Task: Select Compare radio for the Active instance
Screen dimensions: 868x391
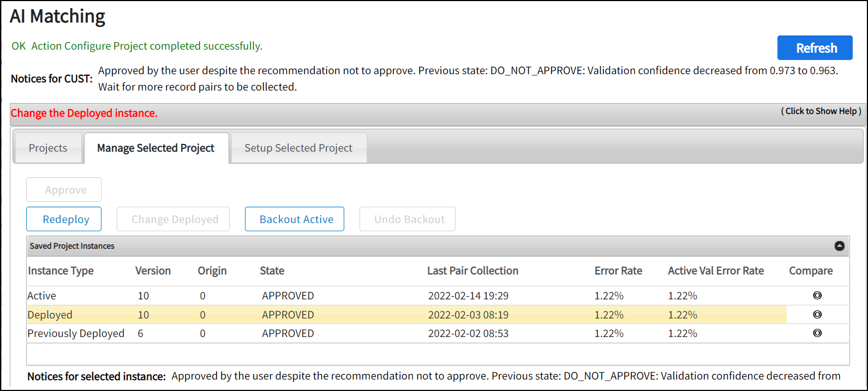Action: [x=817, y=296]
